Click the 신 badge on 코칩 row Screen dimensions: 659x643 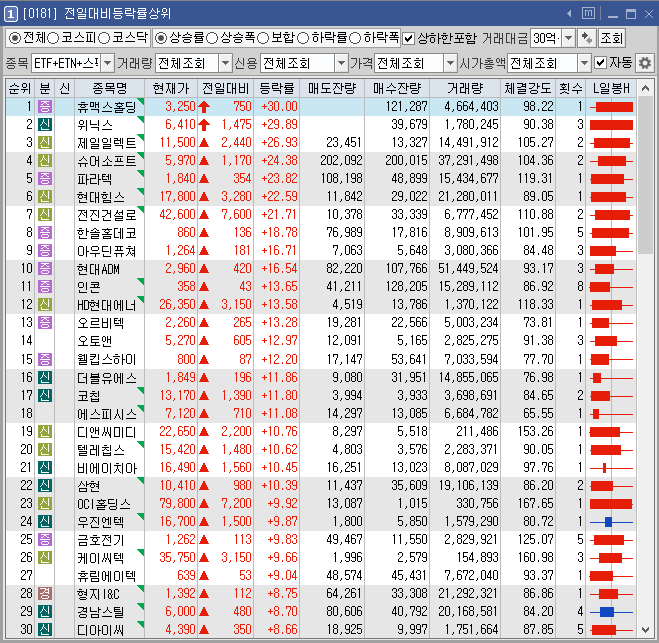[45, 395]
